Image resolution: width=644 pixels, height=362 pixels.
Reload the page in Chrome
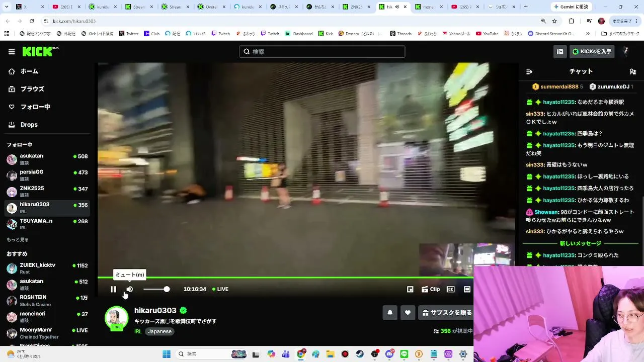pyautogui.click(x=32, y=21)
